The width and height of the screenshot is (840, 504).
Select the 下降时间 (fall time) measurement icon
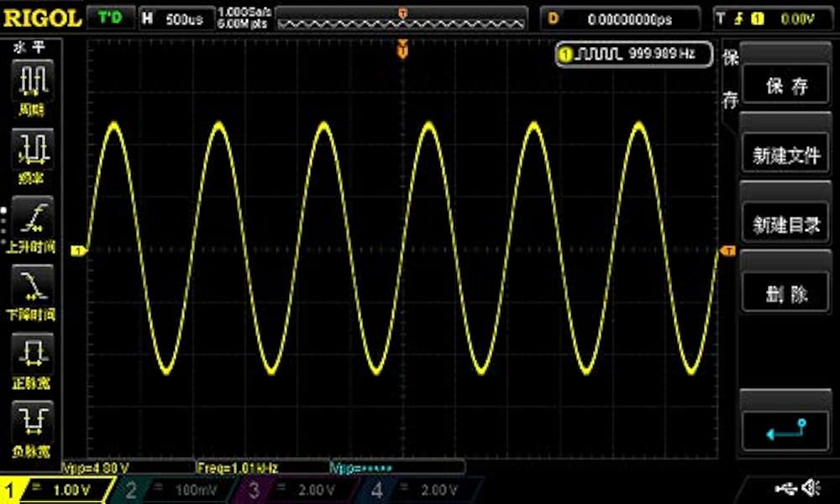tap(32, 293)
